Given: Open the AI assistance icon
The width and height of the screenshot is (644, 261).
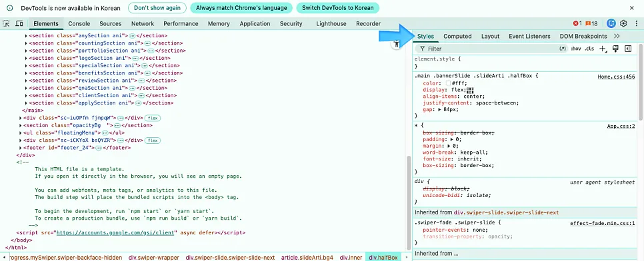Looking at the screenshot, I should point(611,23).
